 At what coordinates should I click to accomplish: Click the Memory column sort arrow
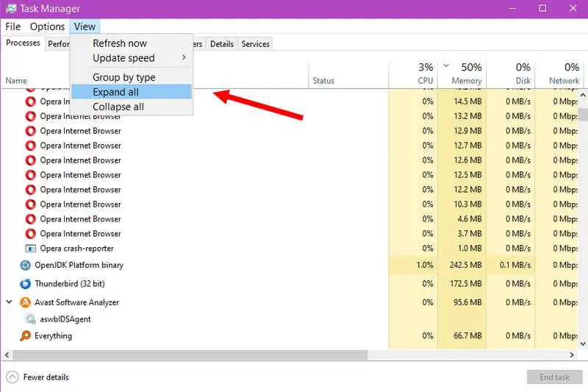click(446, 65)
